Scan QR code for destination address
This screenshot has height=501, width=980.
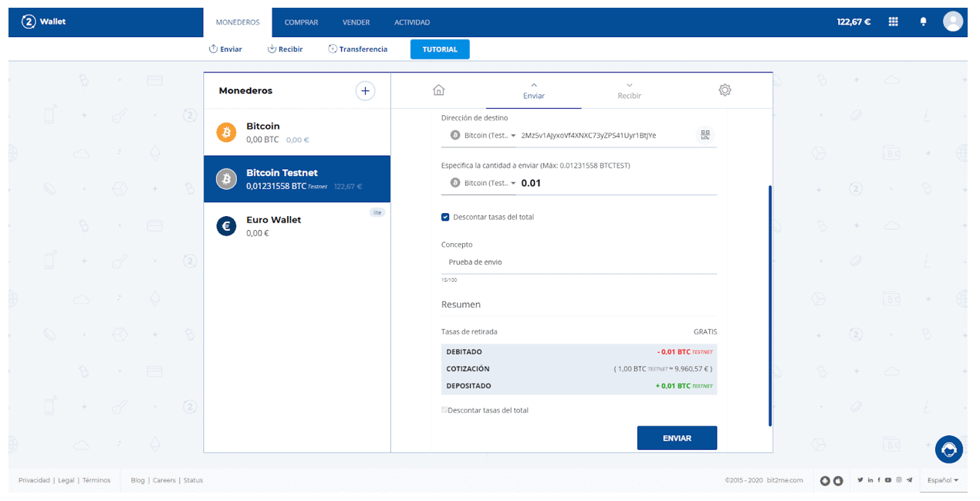coord(705,135)
